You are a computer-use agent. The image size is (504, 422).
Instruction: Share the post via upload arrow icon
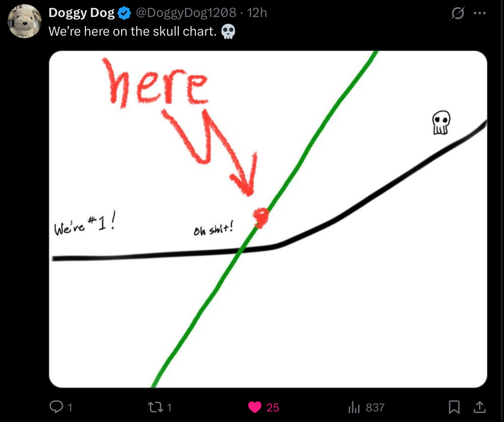[x=479, y=407]
